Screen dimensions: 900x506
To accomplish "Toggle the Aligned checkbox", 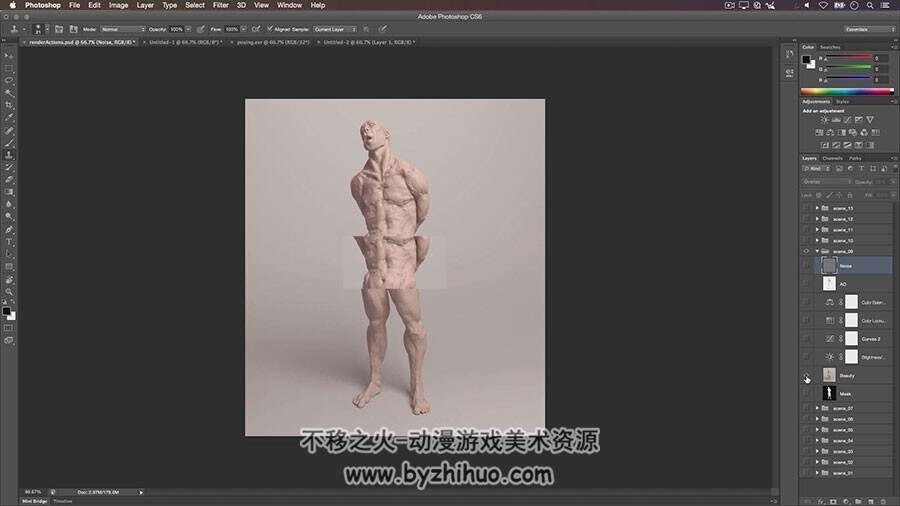I will pos(270,29).
